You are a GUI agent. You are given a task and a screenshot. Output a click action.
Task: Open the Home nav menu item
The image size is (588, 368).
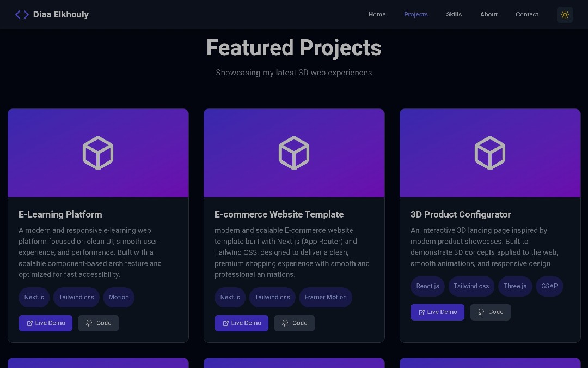click(x=377, y=15)
